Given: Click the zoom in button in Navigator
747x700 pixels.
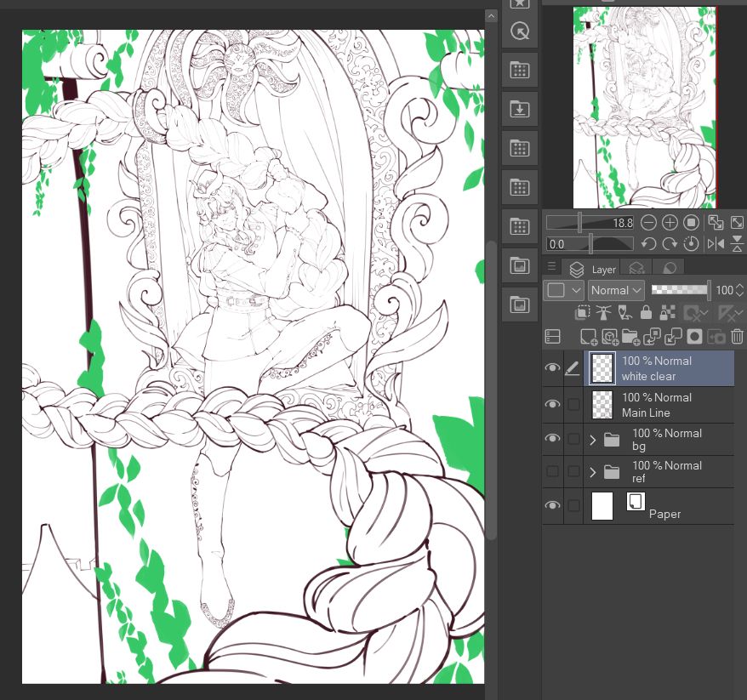Looking at the screenshot, I should pyautogui.click(x=670, y=222).
